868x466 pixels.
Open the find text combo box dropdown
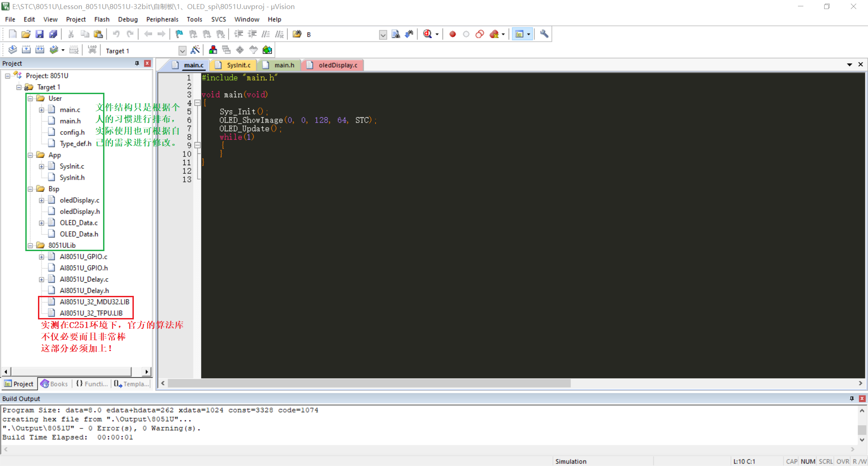pos(383,35)
